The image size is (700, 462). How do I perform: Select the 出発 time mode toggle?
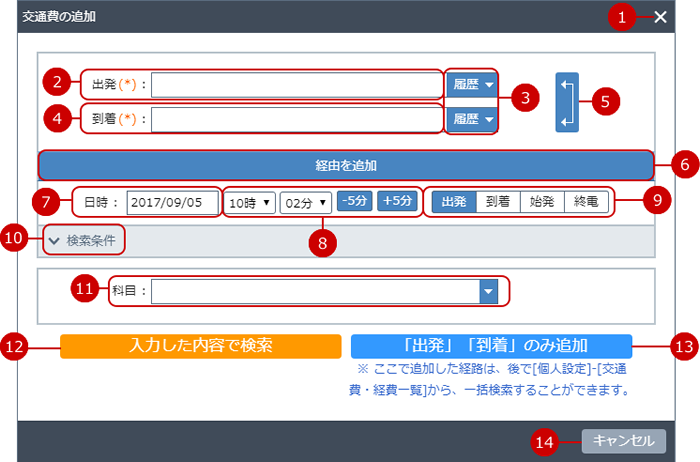pos(453,201)
